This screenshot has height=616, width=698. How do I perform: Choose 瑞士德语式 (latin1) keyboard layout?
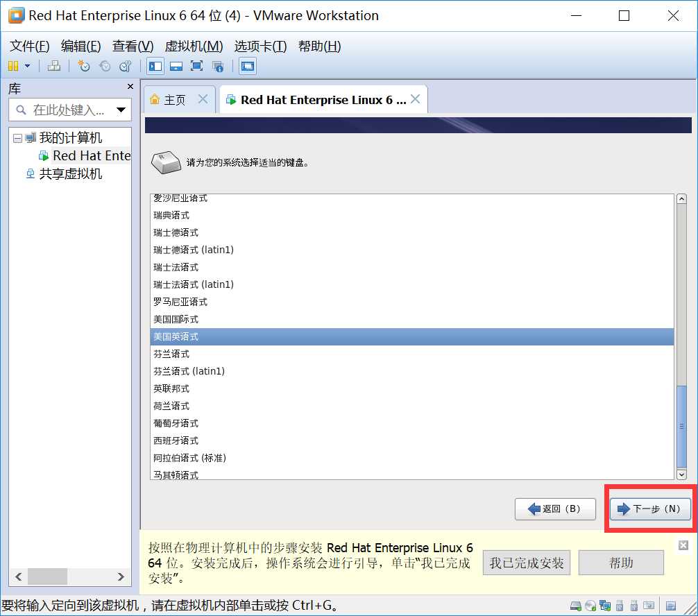[411, 250]
